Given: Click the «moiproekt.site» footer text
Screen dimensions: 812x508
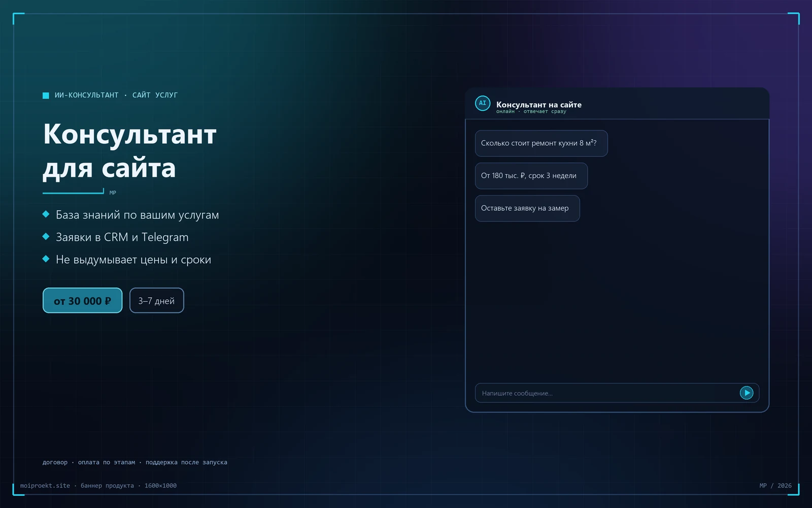Looking at the screenshot, I should [x=45, y=486].
